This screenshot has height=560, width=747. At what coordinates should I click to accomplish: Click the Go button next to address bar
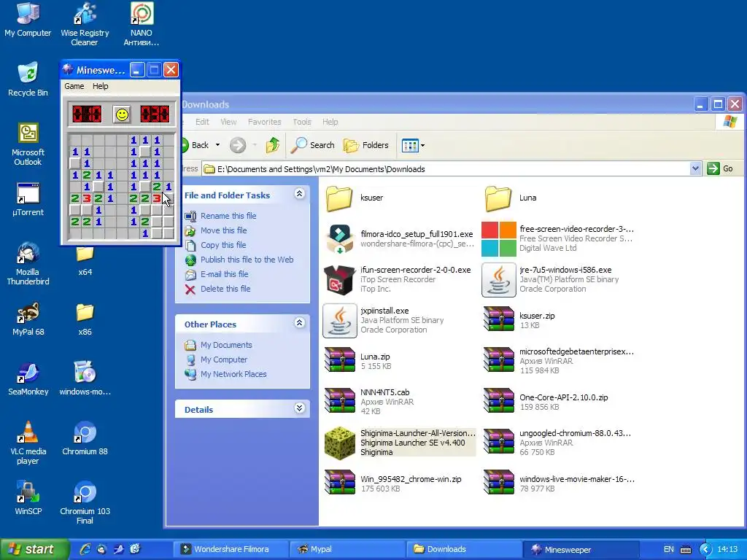pyautogui.click(x=720, y=168)
